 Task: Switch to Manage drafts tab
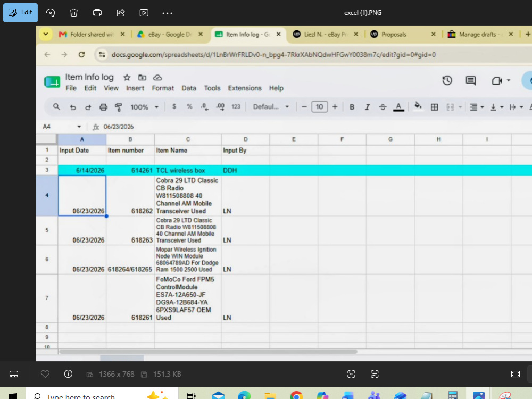[480, 34]
